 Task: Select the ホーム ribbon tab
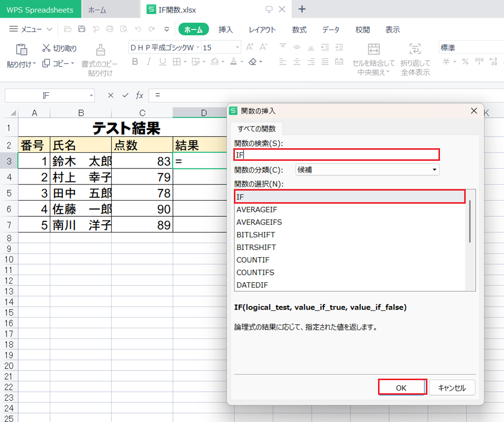tap(194, 30)
